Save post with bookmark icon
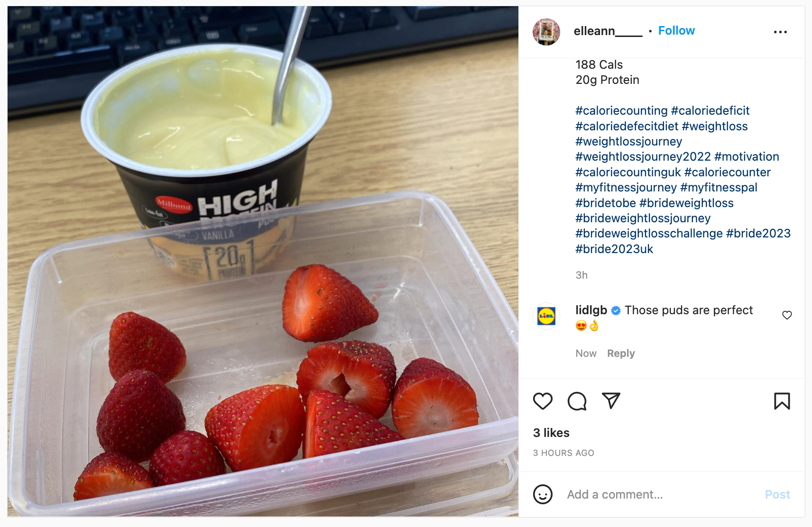812x527 pixels. [x=782, y=401]
